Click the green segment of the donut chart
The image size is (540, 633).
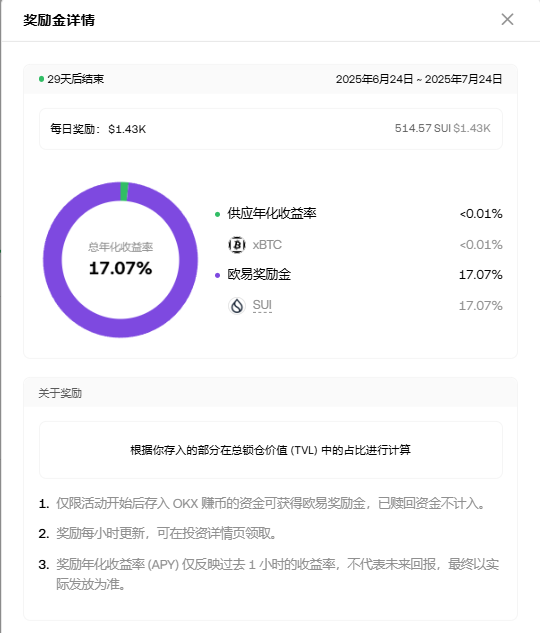coord(124,191)
